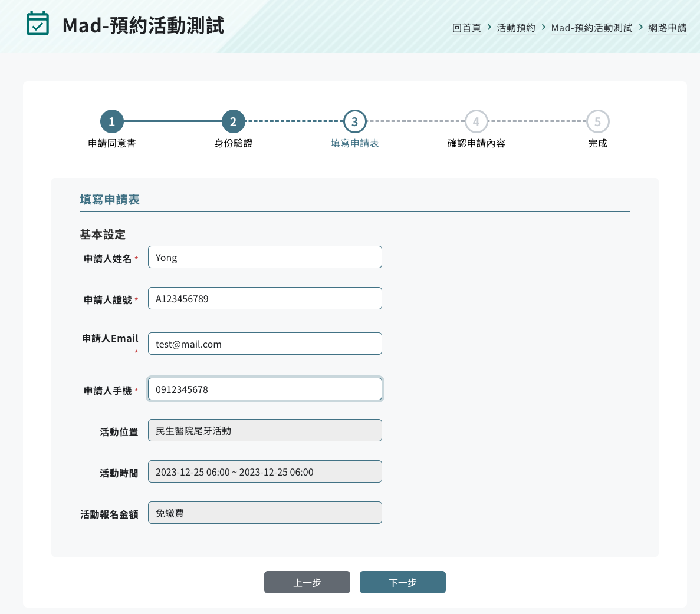Screen dimensions: 700x614
Task: Click the calendar check icon beside the title
Action: [38, 24]
